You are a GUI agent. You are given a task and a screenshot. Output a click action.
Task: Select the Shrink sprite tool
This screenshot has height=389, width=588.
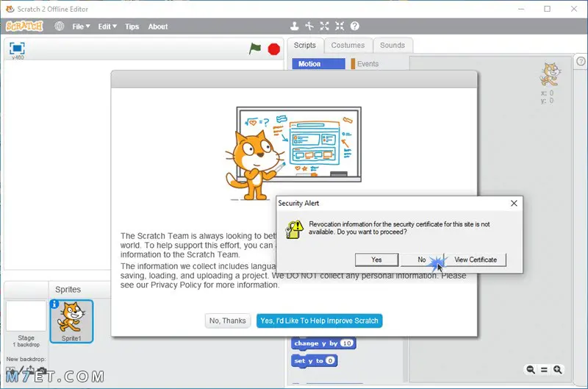point(340,26)
